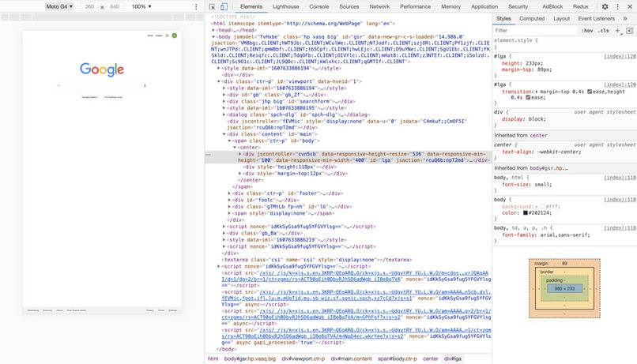Image resolution: width=637 pixels, height=364 pixels.
Task: Click the new style rule plus icon
Action: tap(618, 31)
